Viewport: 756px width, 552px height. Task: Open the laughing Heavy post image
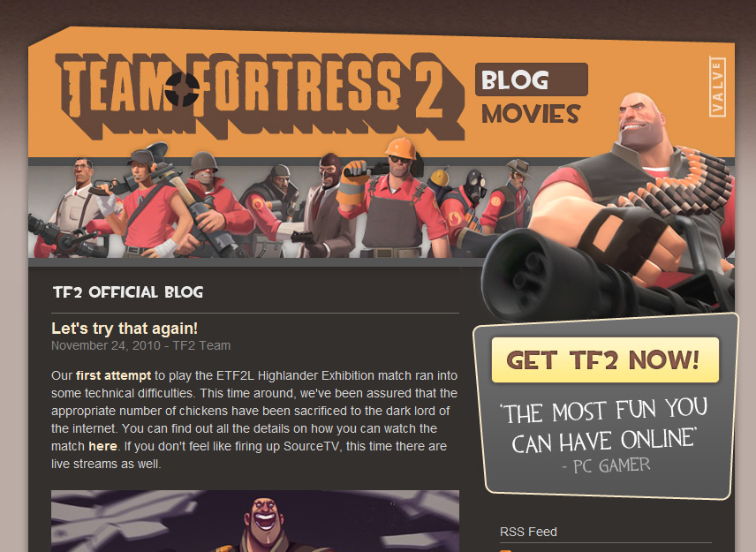255,521
